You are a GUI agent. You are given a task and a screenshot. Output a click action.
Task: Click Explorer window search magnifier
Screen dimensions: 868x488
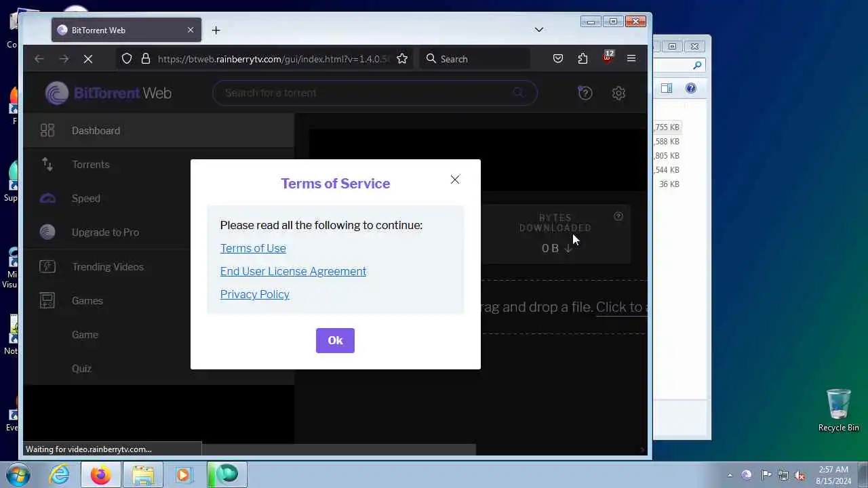[696, 66]
